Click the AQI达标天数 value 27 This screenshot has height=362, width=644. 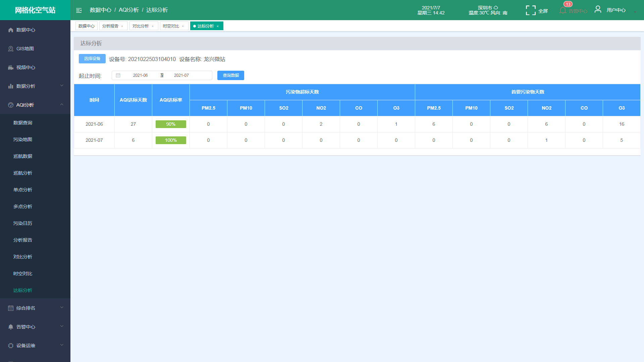[133, 124]
